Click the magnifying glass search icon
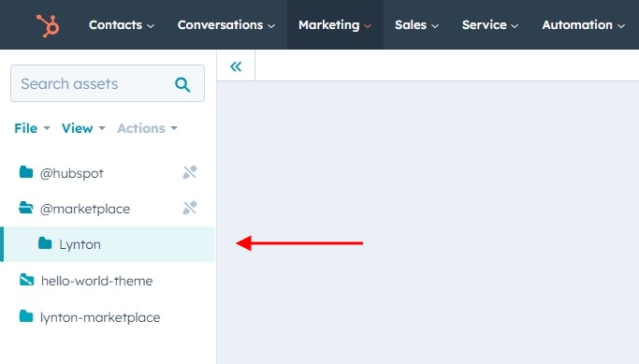The width and height of the screenshot is (639, 364). 182,84
